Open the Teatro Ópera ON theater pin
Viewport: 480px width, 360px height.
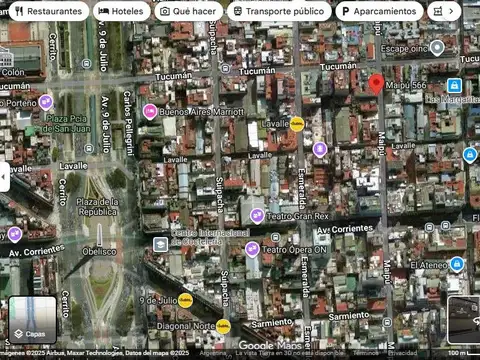pyautogui.click(x=252, y=249)
